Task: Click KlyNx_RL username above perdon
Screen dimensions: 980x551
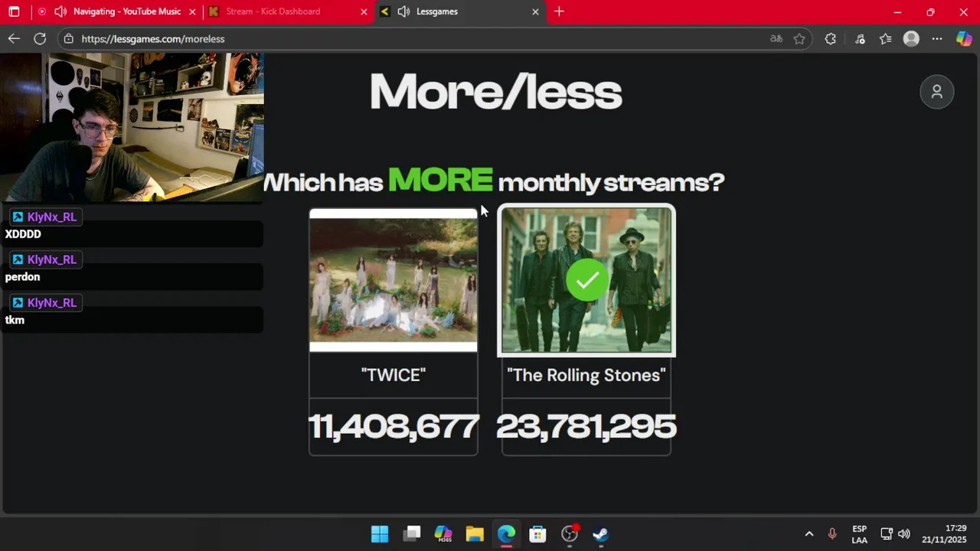Action: tap(52, 259)
